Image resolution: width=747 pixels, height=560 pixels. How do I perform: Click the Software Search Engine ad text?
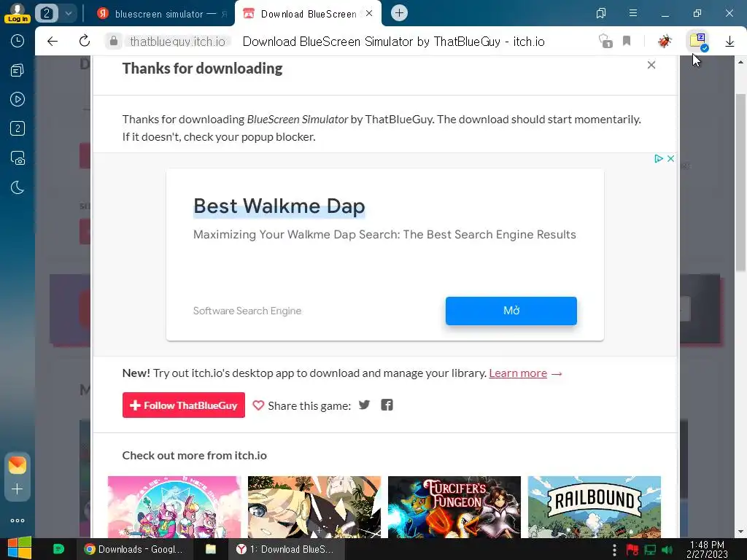247,311
